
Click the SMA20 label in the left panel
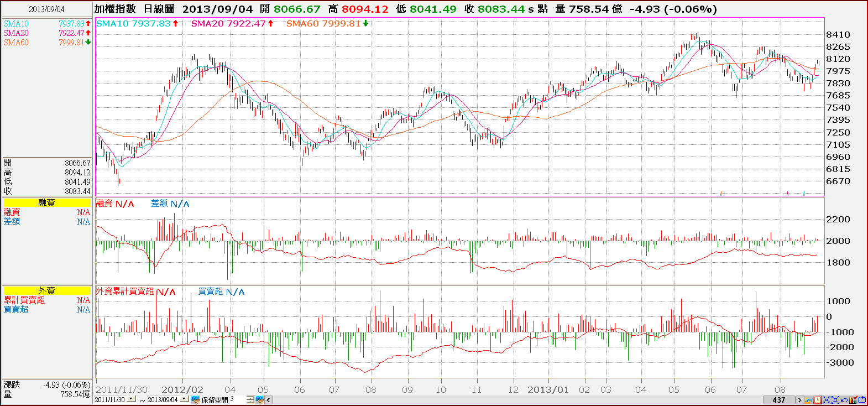click(x=16, y=33)
